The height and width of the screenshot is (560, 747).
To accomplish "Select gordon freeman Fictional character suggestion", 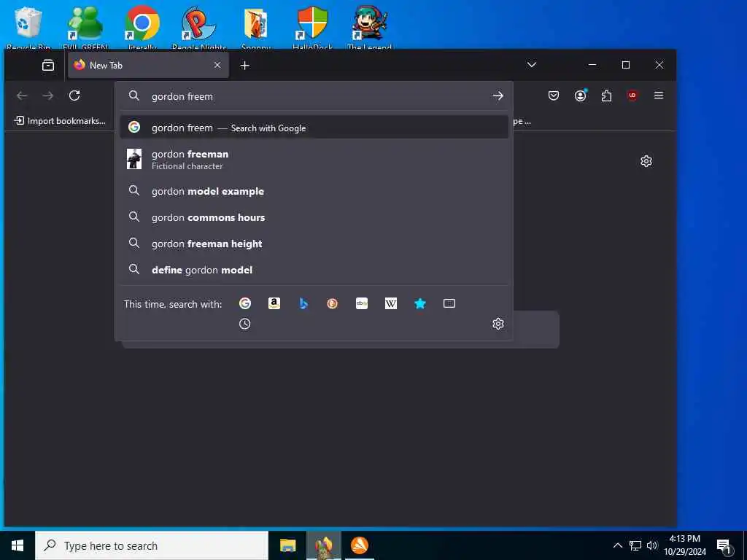I will 314,159.
